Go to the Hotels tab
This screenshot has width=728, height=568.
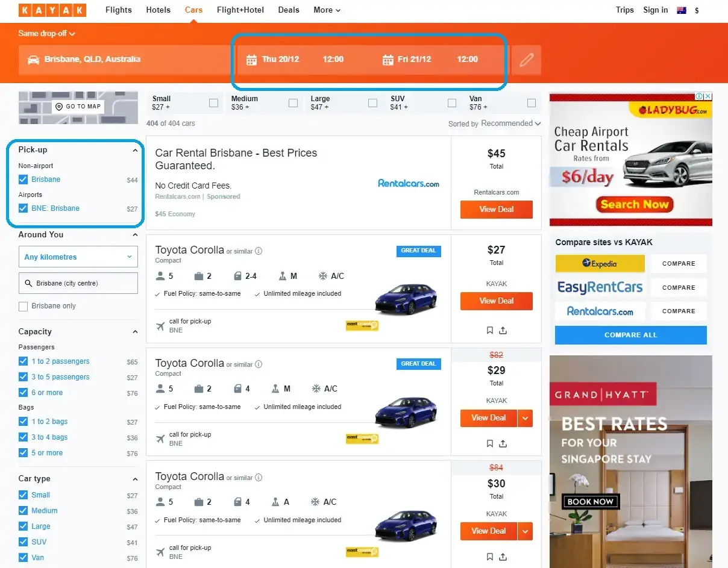tap(158, 10)
